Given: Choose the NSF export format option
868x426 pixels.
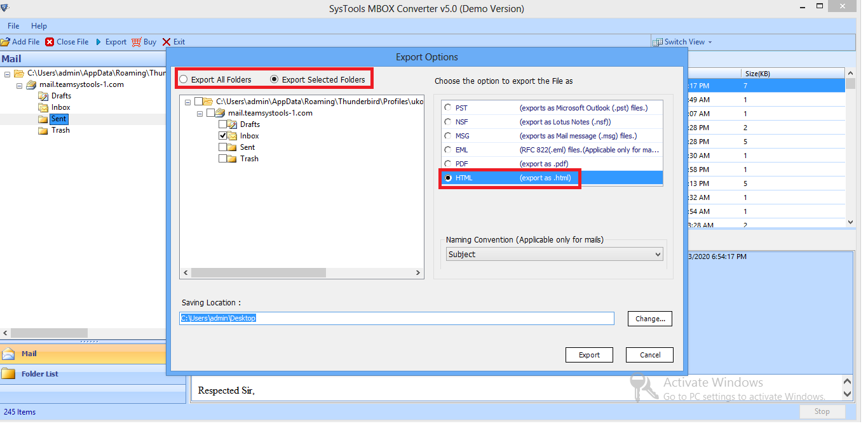Looking at the screenshot, I should click(x=449, y=122).
